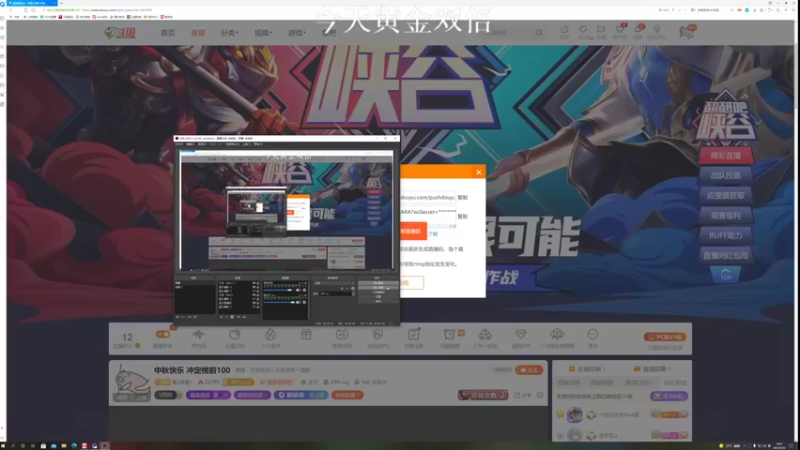Viewport: 800px width, 450px height.
Task: Expand the 分类 navigation dropdown
Action: point(230,33)
